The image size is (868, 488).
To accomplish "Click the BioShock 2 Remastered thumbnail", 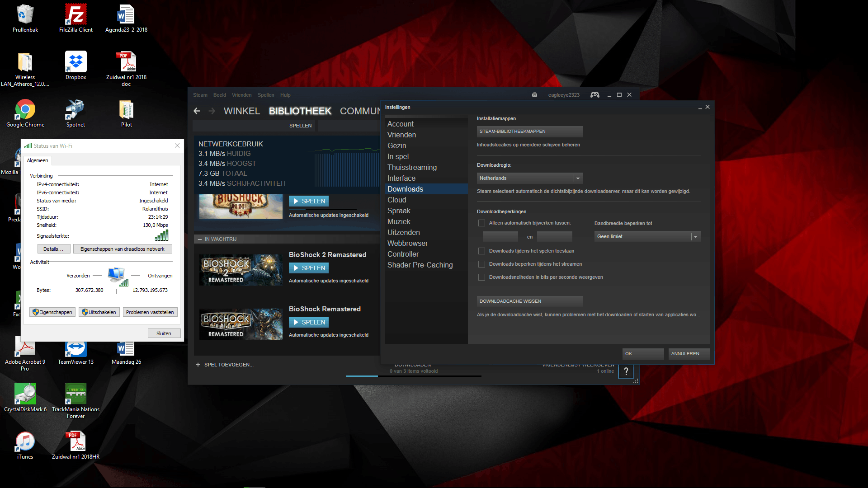I will [241, 270].
